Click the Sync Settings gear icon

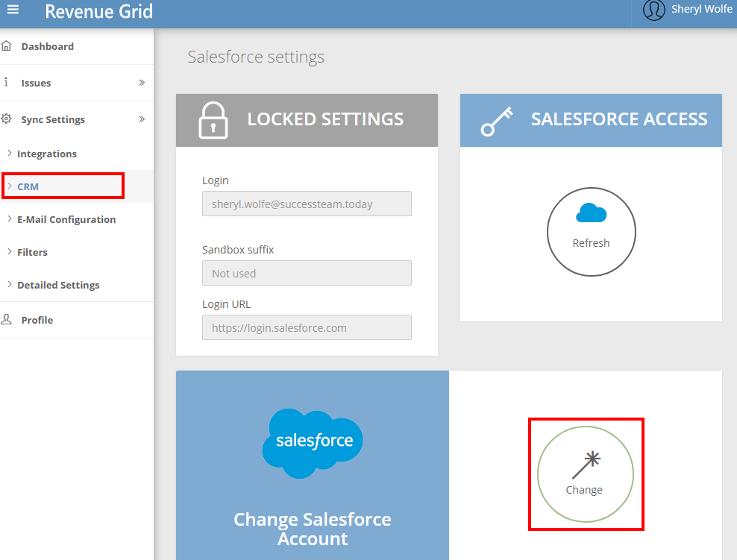(6, 119)
